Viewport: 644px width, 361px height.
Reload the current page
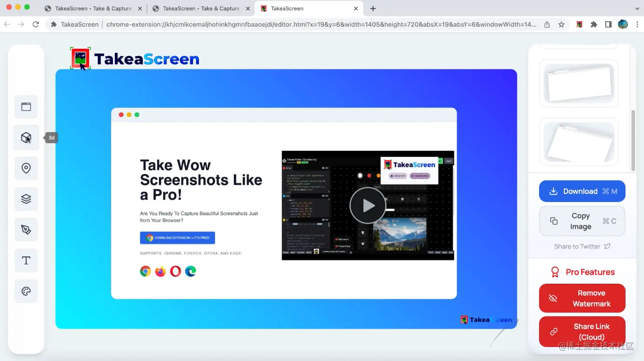(36, 24)
